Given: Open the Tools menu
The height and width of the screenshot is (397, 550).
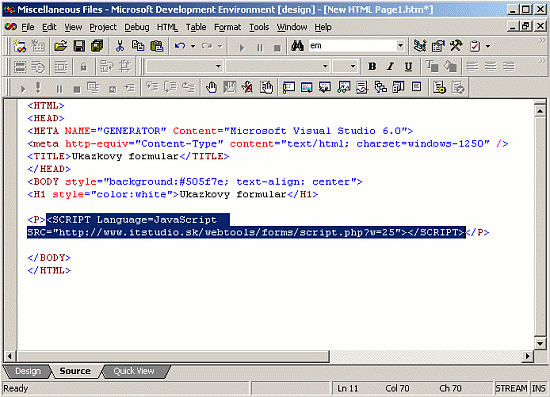Looking at the screenshot, I should pyautogui.click(x=259, y=27).
